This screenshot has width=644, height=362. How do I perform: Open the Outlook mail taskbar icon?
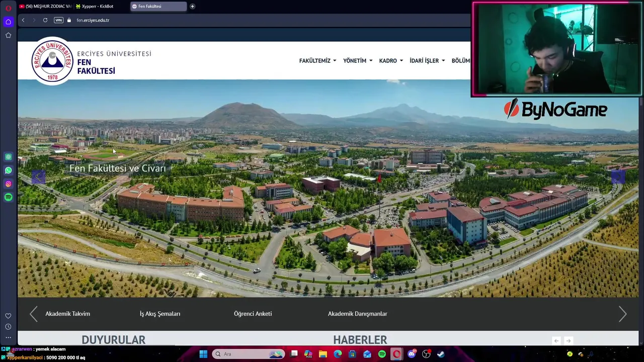point(367,354)
